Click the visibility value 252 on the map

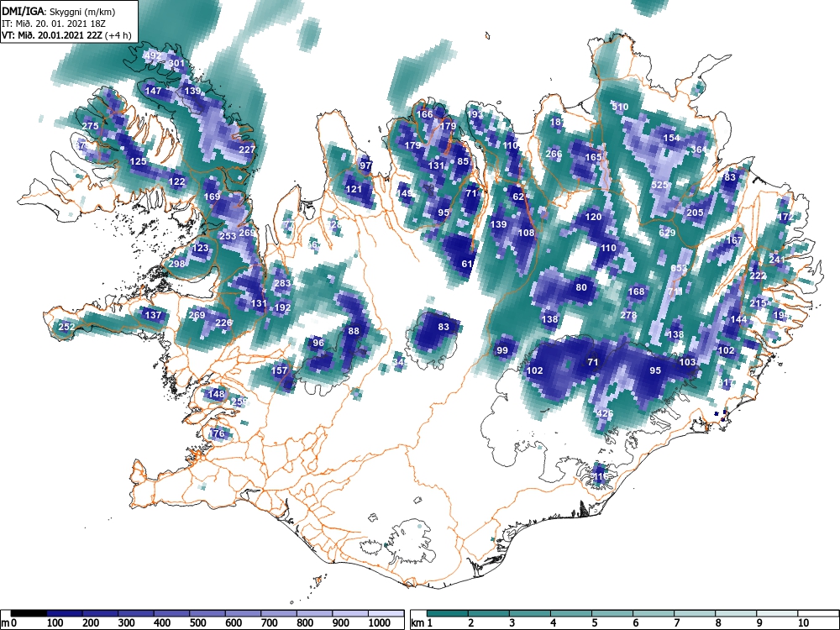(66, 327)
